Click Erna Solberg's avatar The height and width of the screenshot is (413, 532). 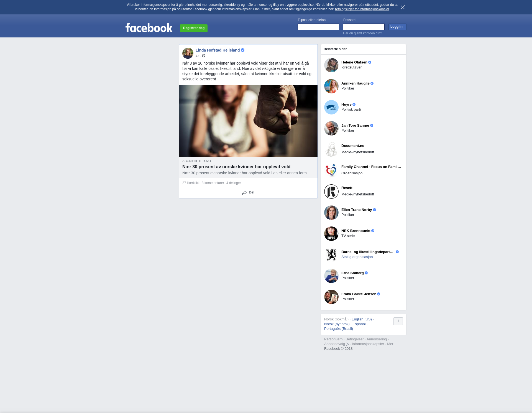pos(331,276)
